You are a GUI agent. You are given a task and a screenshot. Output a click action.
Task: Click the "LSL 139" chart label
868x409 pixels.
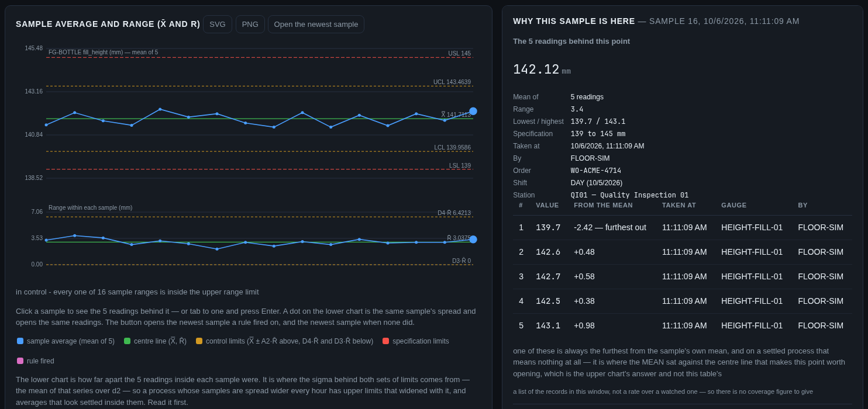tap(460, 166)
